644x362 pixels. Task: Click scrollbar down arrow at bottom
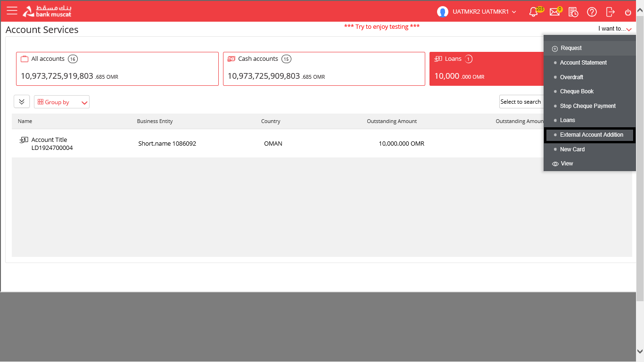click(x=640, y=351)
